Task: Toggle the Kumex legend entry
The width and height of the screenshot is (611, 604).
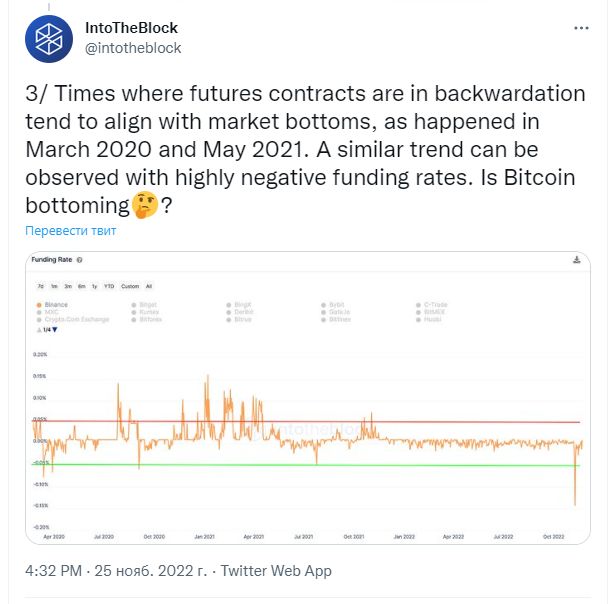Action: [x=146, y=310]
